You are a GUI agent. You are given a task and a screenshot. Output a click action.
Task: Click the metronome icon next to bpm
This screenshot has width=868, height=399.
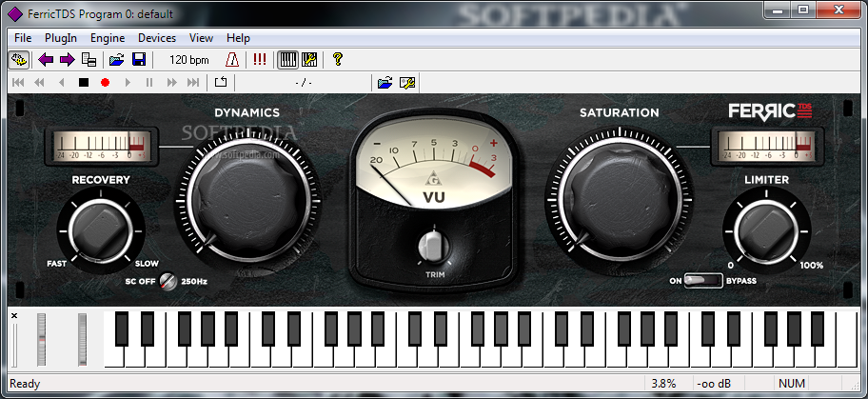tap(232, 59)
